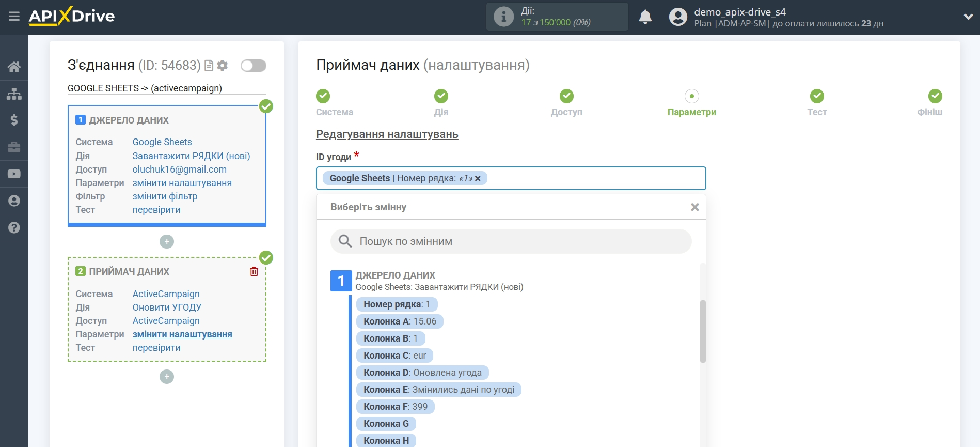Collapse the ДЖЕРЕЛО ДАНИХ variables group
The width and height of the screenshot is (980, 447).
tap(341, 281)
